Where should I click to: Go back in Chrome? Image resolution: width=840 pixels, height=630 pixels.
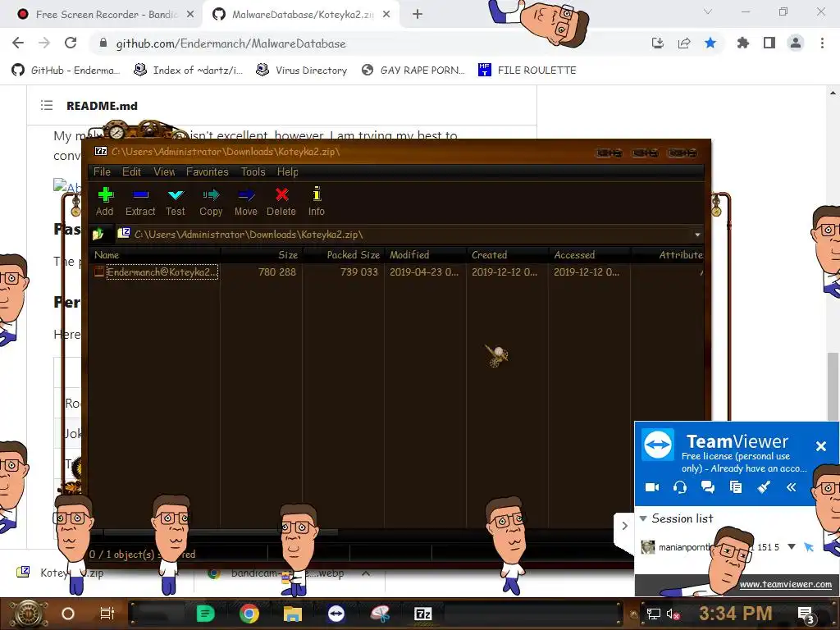click(x=18, y=43)
